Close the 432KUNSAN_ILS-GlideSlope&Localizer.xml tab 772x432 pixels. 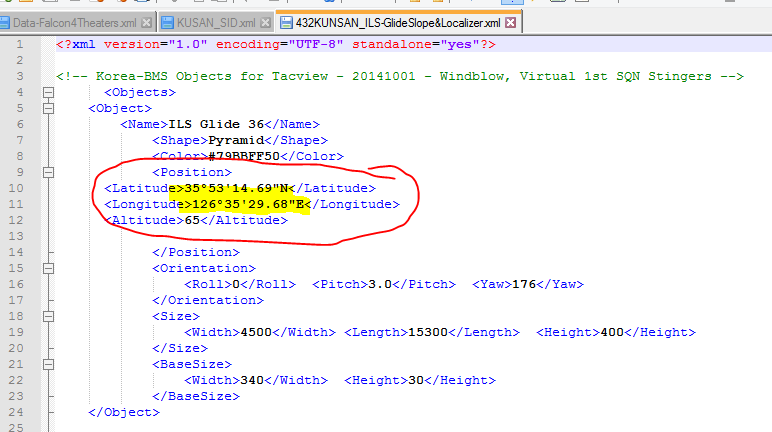(x=511, y=23)
